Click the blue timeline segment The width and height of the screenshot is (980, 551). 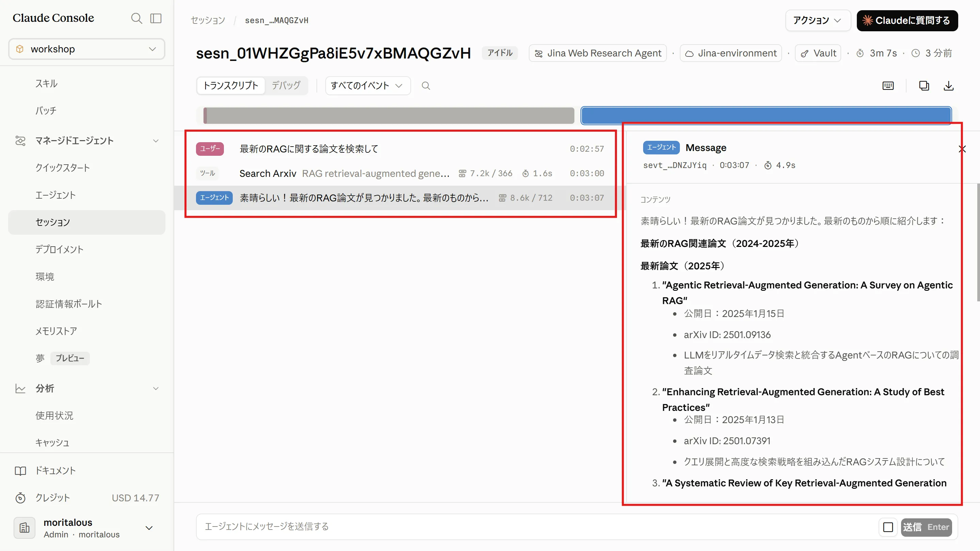point(766,116)
